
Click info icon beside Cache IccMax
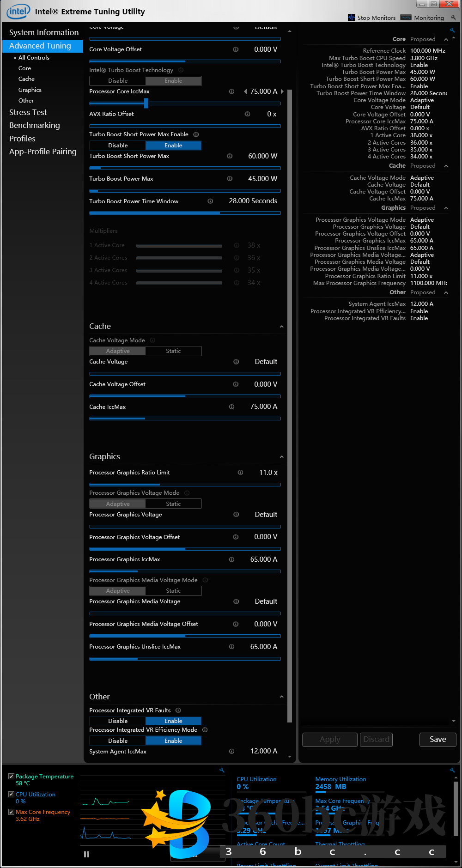tap(231, 407)
